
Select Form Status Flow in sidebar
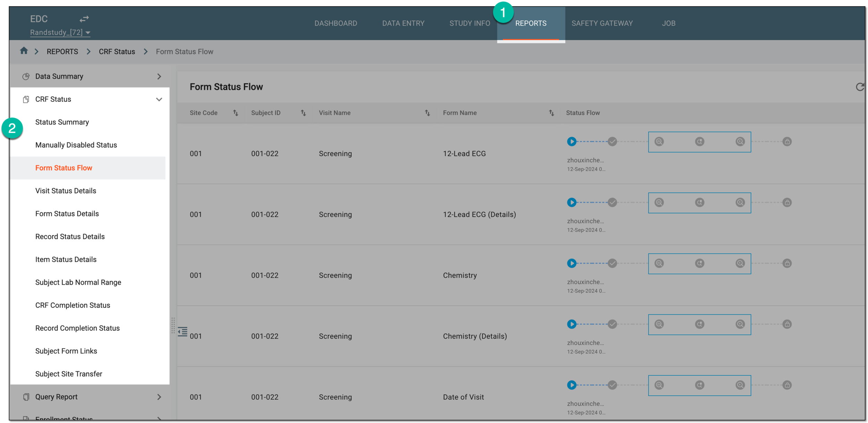point(64,168)
